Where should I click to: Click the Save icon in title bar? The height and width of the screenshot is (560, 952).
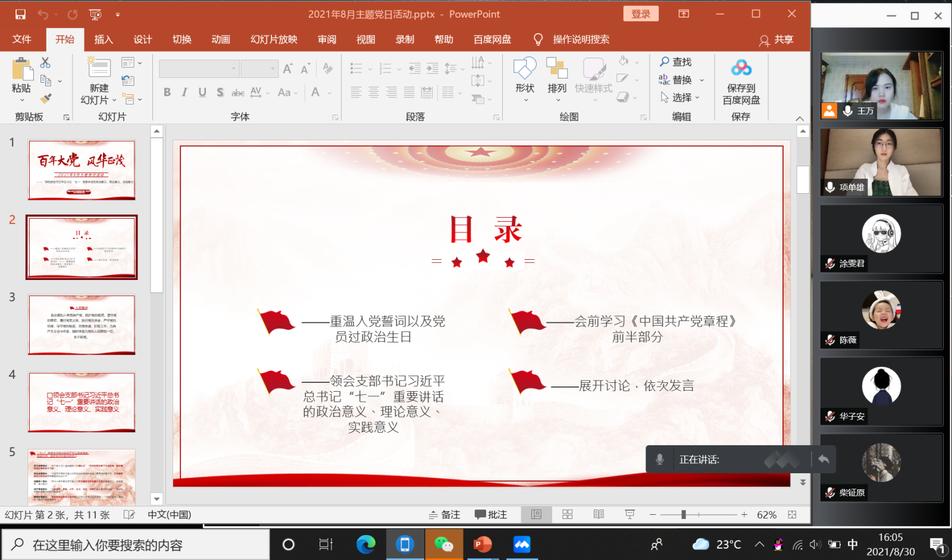20,14
